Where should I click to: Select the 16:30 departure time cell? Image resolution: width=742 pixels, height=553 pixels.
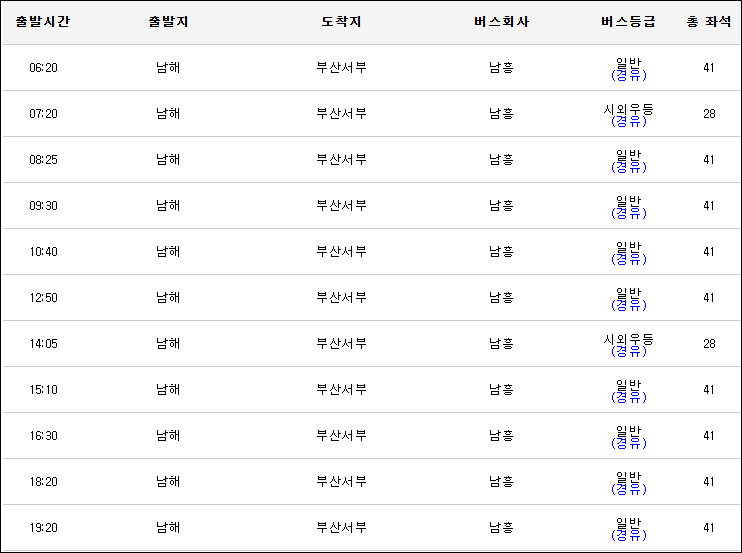(x=44, y=435)
